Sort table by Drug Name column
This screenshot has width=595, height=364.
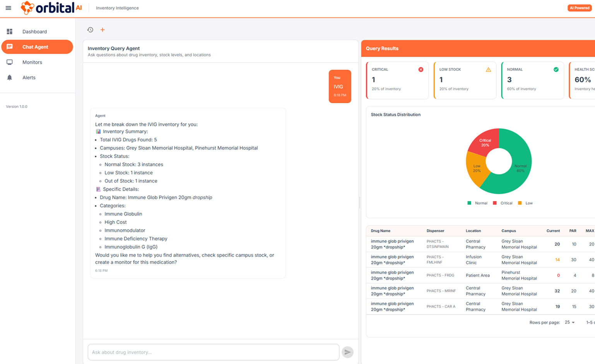pos(380,231)
